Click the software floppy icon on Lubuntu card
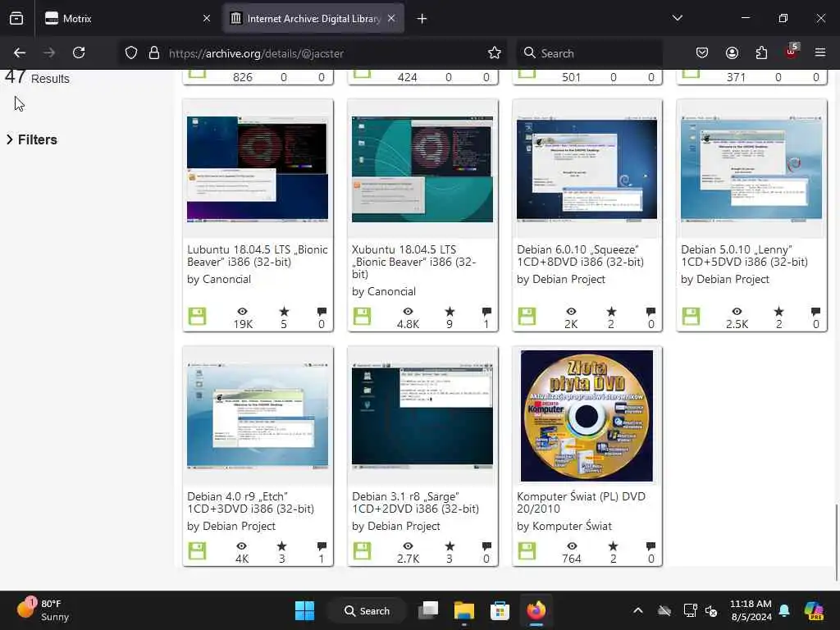The image size is (840, 630). [x=197, y=316]
